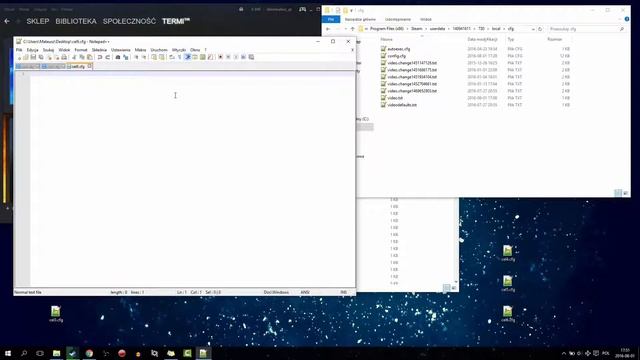Select the autoexec.cfg file in Explorer
This screenshot has height=360, width=640.
click(399, 49)
